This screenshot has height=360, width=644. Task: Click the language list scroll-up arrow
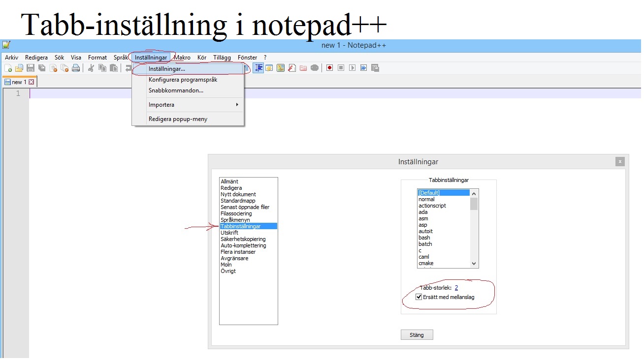pyautogui.click(x=474, y=193)
